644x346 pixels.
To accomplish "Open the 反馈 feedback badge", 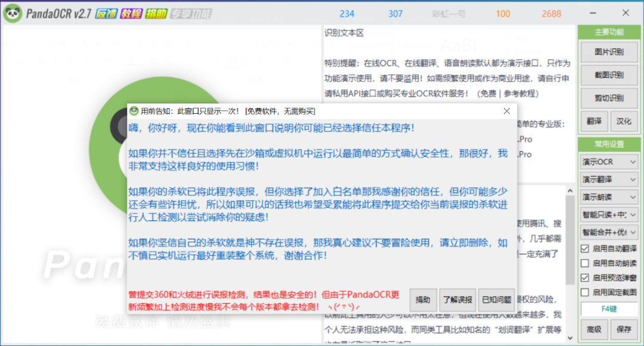I will point(106,14).
